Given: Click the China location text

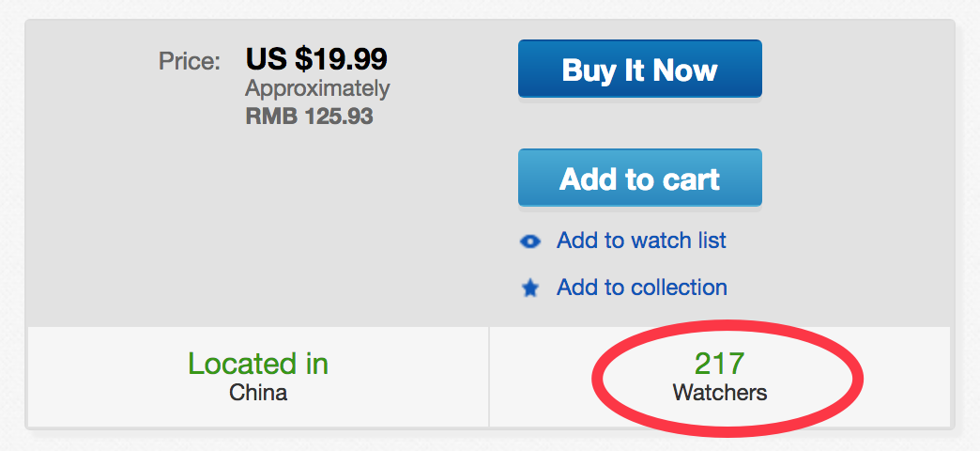Looking at the screenshot, I should click(258, 392).
